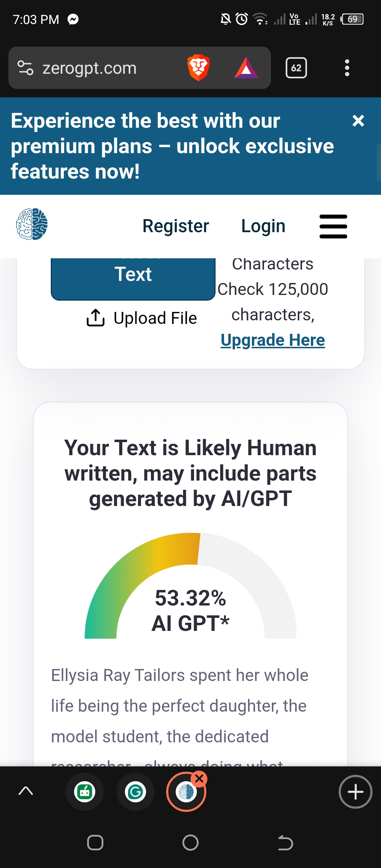The image size is (381, 868).
Task: Open the browser three-dot menu
Action: pos(347,68)
